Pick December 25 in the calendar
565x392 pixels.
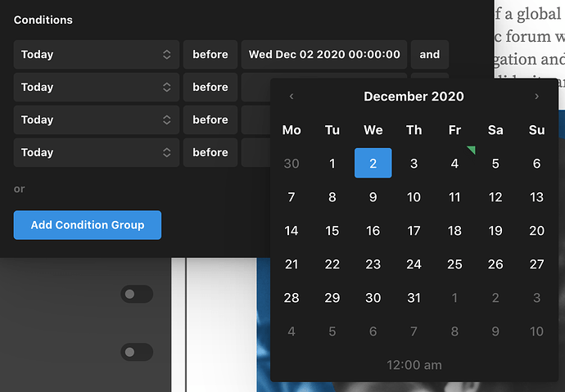tap(454, 264)
